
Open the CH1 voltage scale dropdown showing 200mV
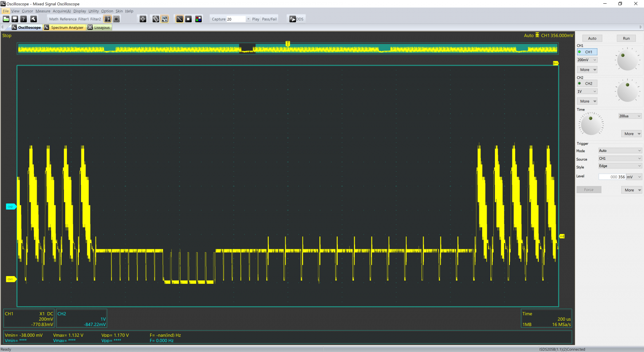pyautogui.click(x=587, y=60)
